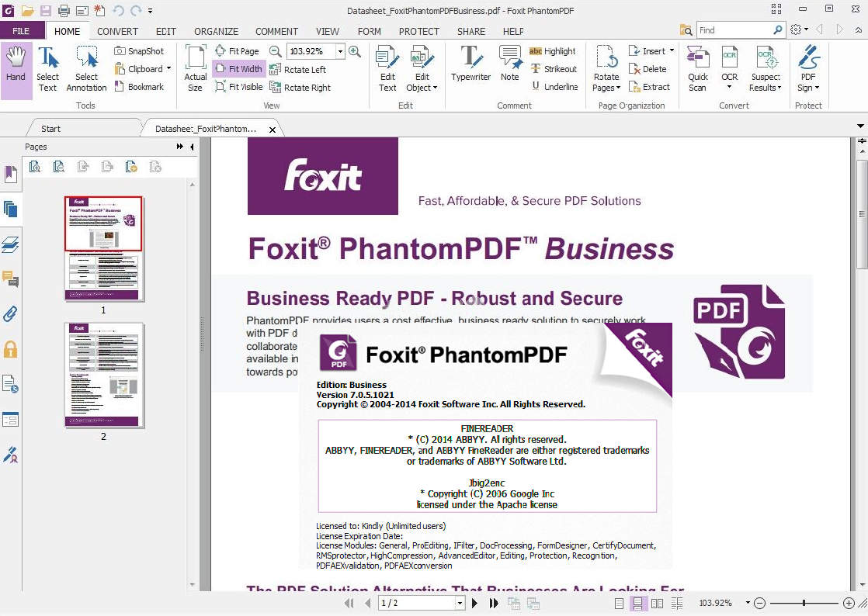Select page 2 thumbnail
The height and width of the screenshot is (616, 868).
pyautogui.click(x=103, y=375)
